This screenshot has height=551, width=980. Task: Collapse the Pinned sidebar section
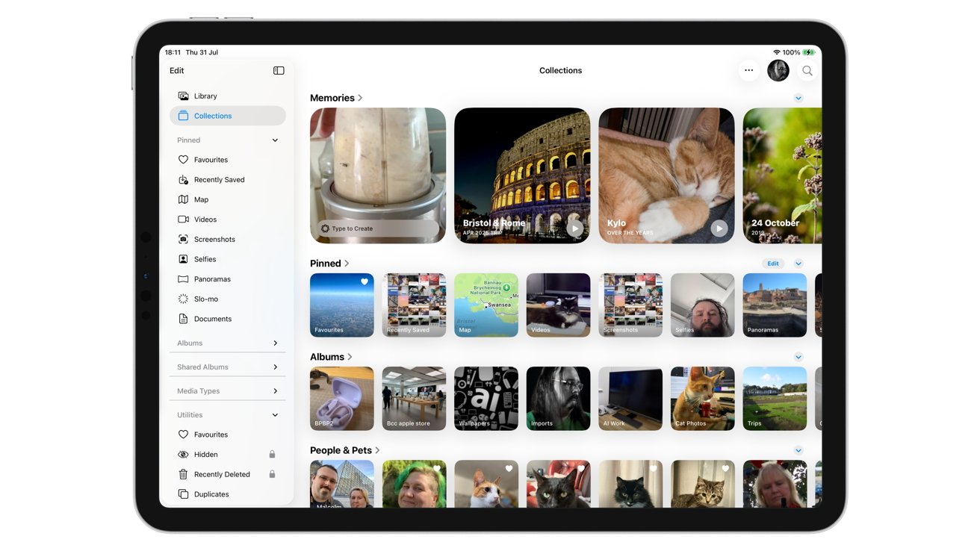click(x=275, y=140)
